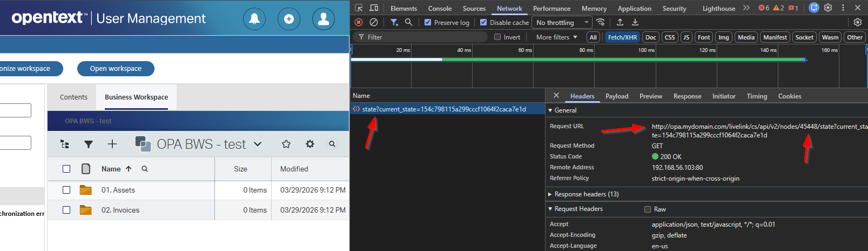868x251 pixels.
Task: Filter by JS resource type
Action: pyautogui.click(x=686, y=37)
